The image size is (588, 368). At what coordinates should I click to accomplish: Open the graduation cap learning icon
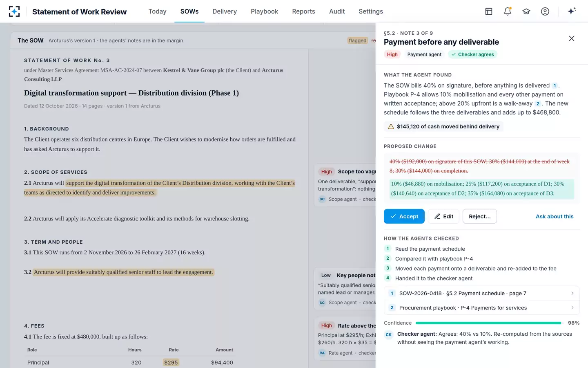point(526,11)
